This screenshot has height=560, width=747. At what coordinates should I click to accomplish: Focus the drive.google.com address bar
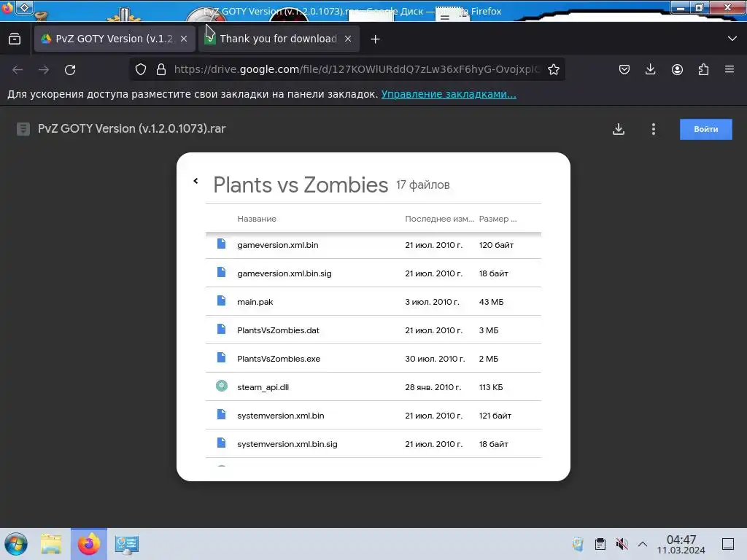(x=357, y=69)
